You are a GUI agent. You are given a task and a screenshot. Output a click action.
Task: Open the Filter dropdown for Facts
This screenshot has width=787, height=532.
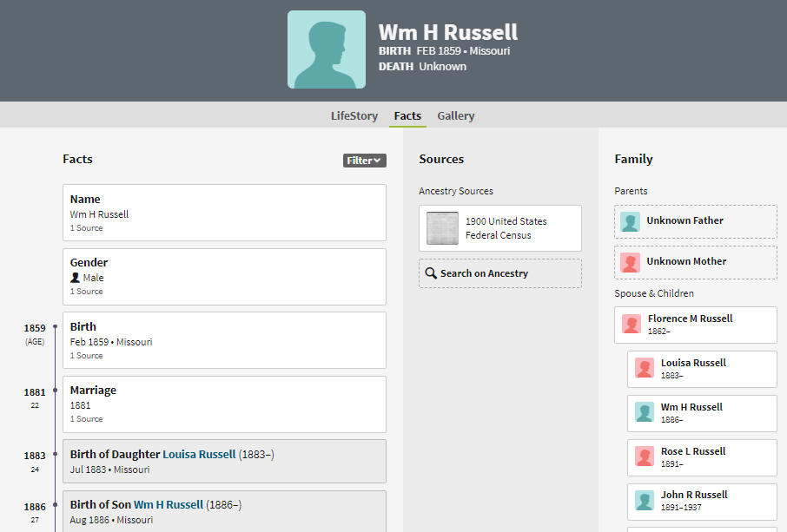pos(364,161)
